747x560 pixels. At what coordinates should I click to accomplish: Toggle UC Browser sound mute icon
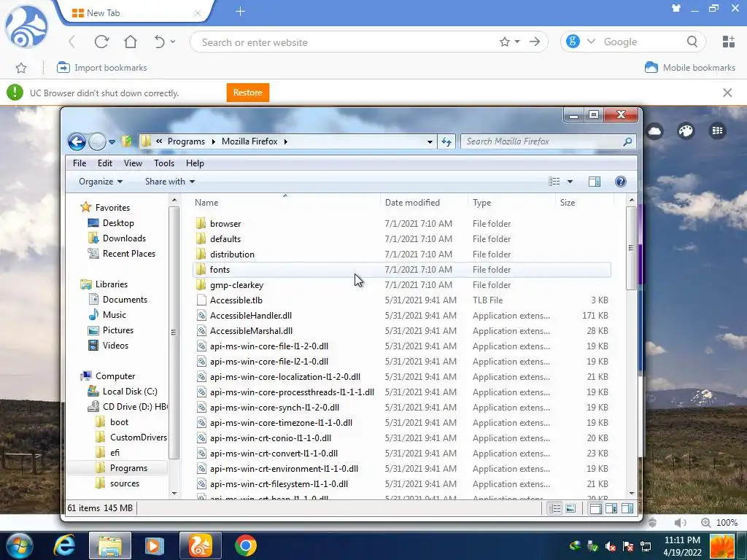pos(681,522)
